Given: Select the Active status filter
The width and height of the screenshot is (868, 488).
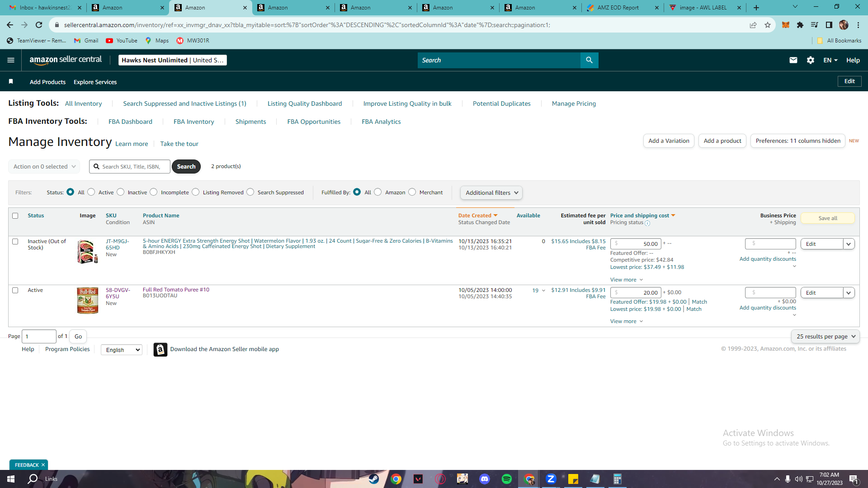Looking at the screenshot, I should [91, 192].
